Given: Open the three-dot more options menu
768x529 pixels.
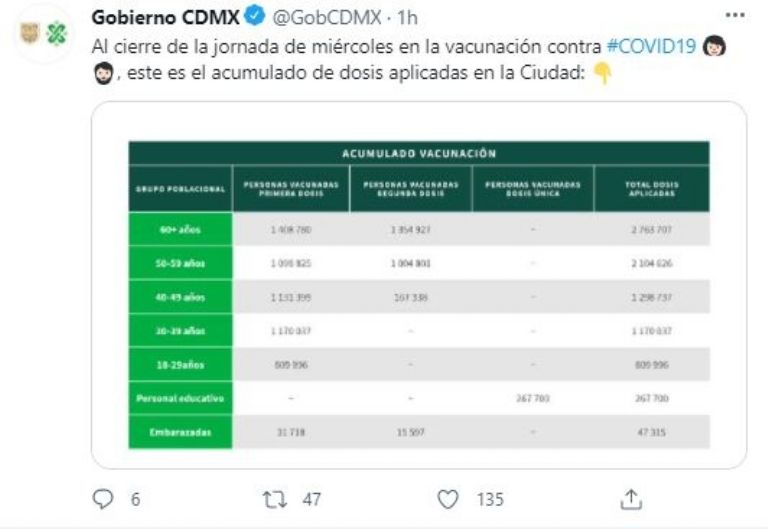Looking at the screenshot, I should click(735, 15).
